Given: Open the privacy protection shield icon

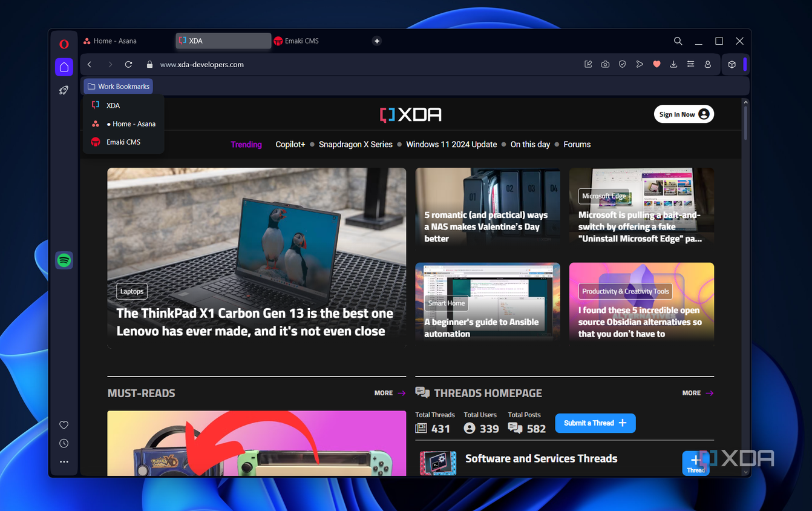Looking at the screenshot, I should click(x=622, y=64).
